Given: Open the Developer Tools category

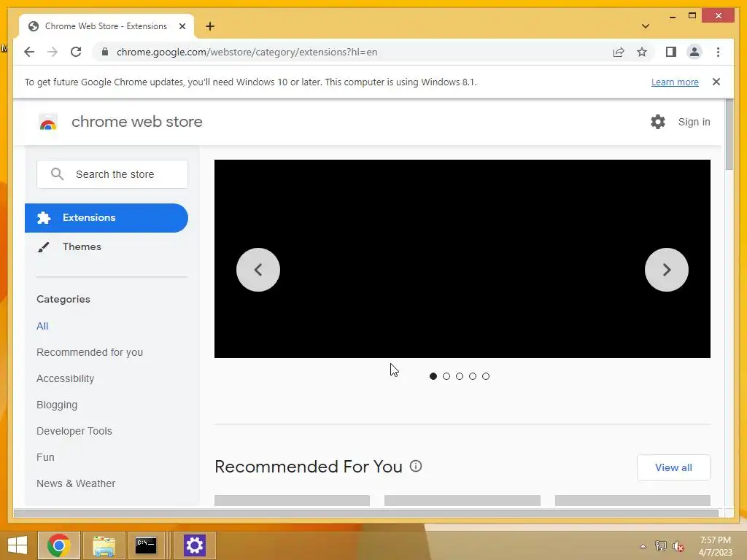Looking at the screenshot, I should tap(74, 431).
